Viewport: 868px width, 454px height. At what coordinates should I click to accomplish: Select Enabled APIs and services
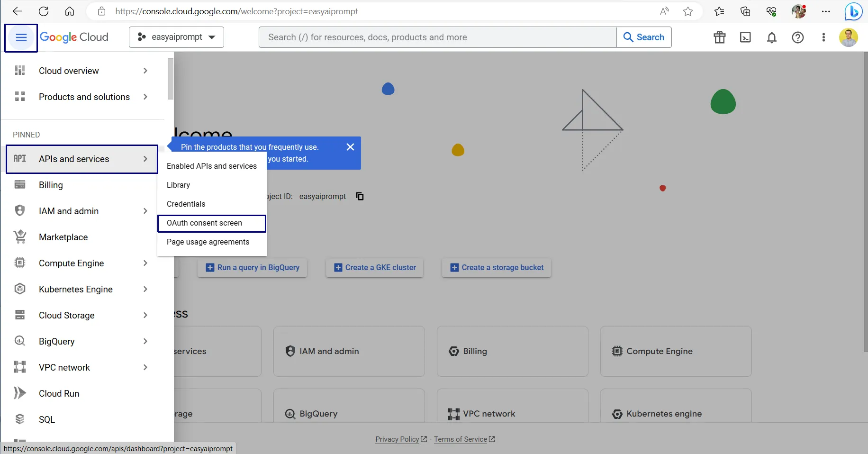[212, 166]
